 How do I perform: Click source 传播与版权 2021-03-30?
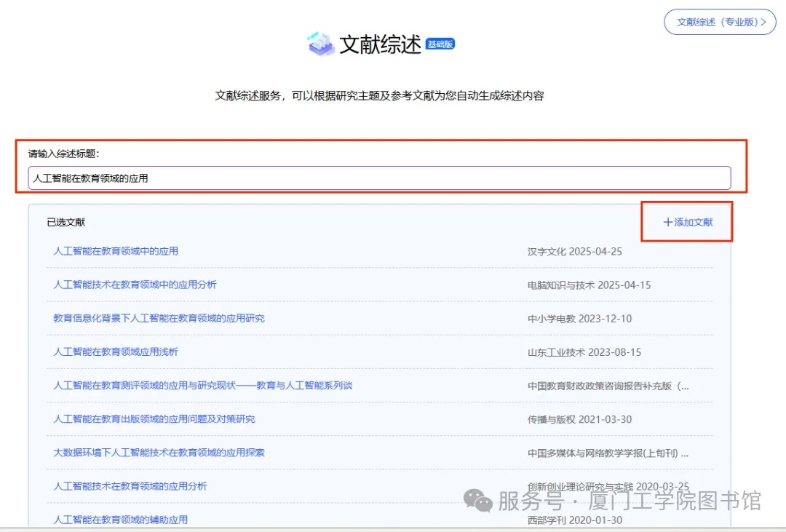(579, 420)
